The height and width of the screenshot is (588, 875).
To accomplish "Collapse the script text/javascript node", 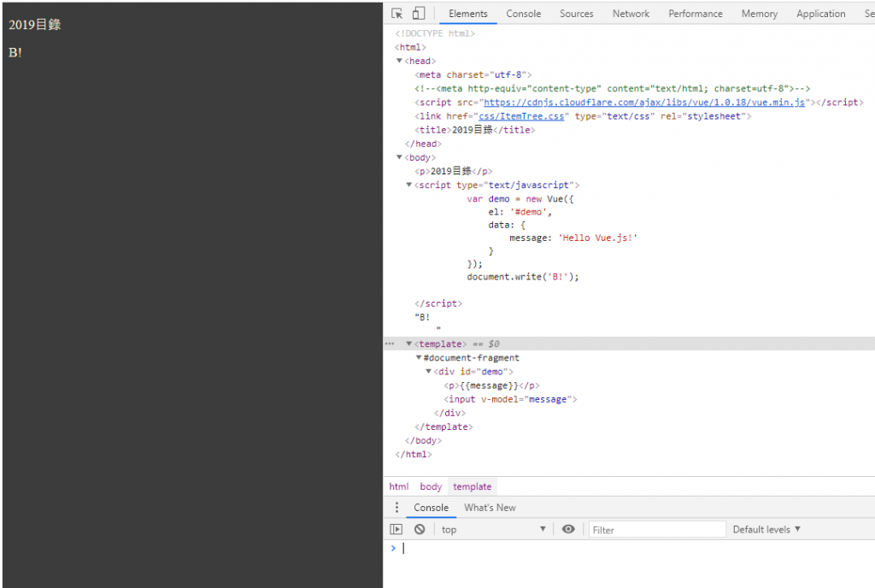I will point(409,185).
